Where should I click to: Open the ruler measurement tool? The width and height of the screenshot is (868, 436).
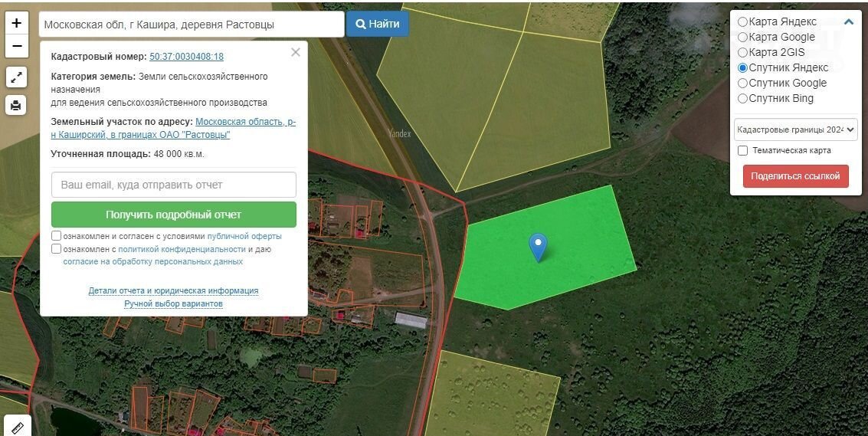(17, 427)
